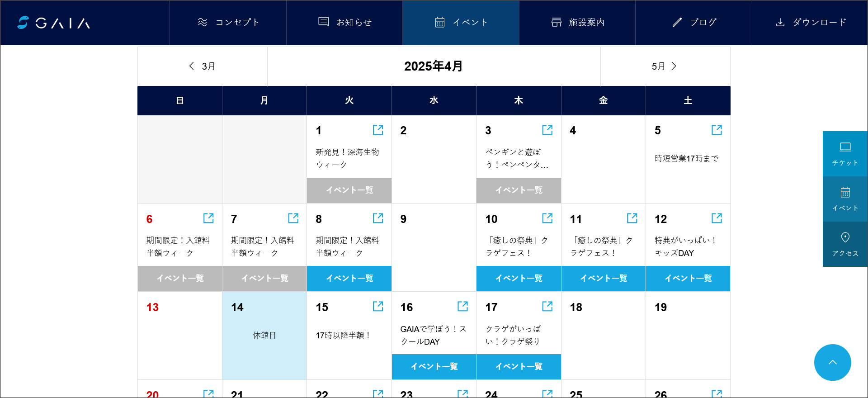Image resolution: width=868 pixels, height=398 pixels.
Task: Open 特典がいっぱい！キッズDAY event on April 12
Action: (x=685, y=246)
